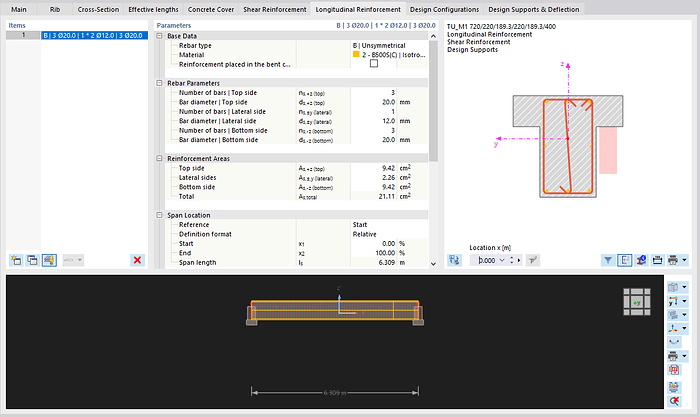
Task: Click the Location x right arrow button
Action: click(x=519, y=260)
